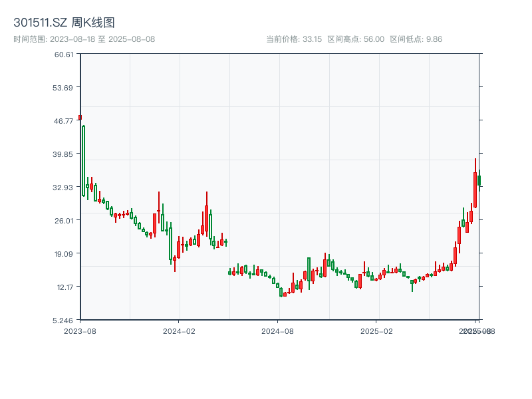Click the 时间范围 date range text

84,39
